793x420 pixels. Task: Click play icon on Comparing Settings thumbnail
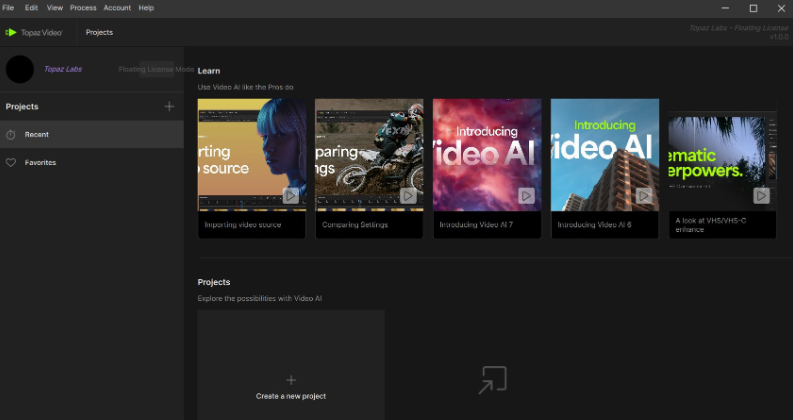[x=408, y=196]
